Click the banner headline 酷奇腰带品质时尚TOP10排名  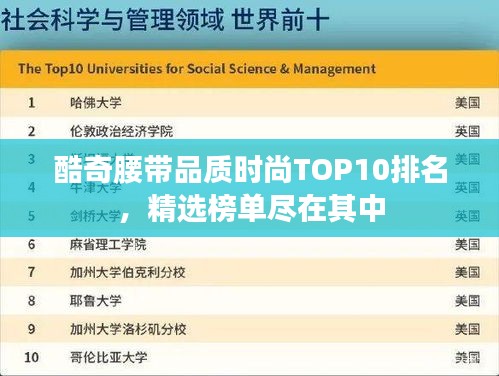click(x=251, y=170)
